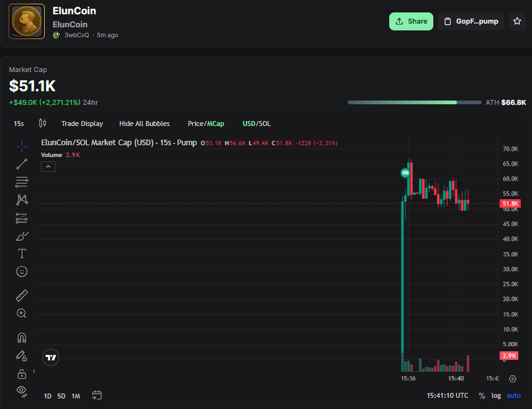Toggle log scale mode
Screen dimensions: 532x409
496,395
